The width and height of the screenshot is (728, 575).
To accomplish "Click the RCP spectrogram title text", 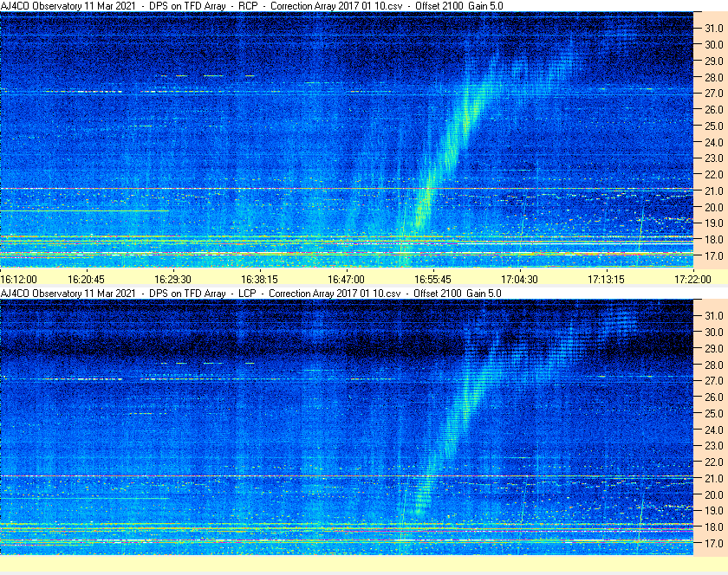I will tap(251, 6).
